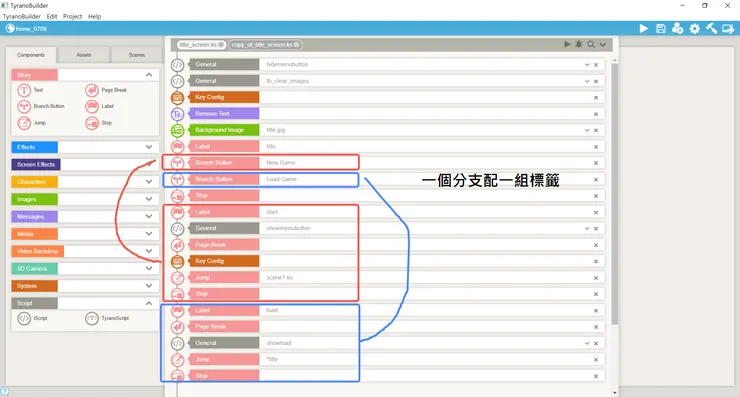Viewport: 740px width, 397px height.
Task: Expand tb_clear_images General row dropdown
Action: (587, 81)
